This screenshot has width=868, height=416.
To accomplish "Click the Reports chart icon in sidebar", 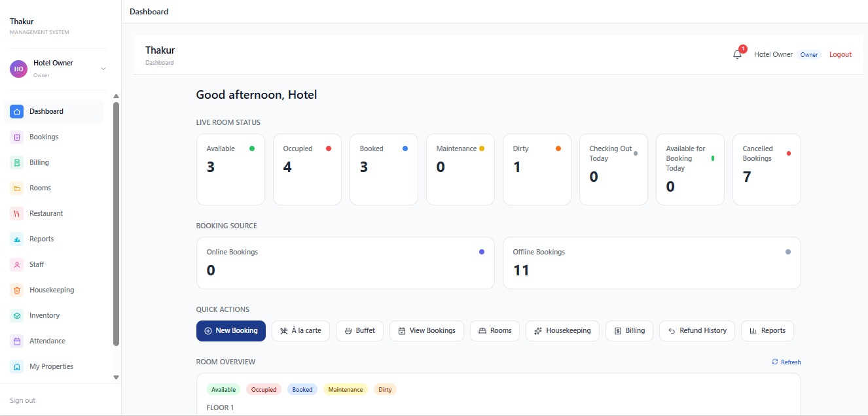I will coord(17,239).
